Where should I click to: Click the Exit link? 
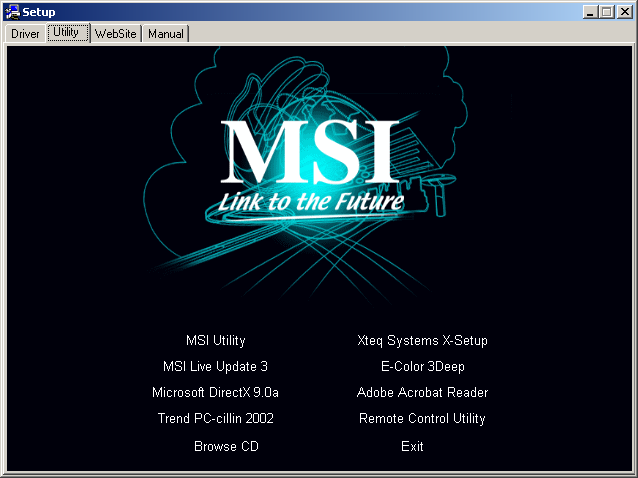click(412, 446)
